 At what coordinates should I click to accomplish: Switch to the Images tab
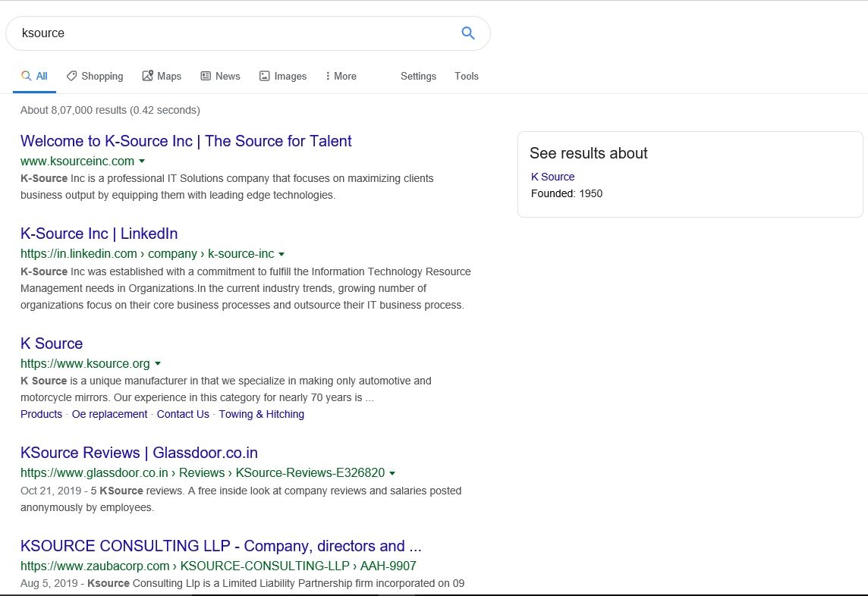tap(283, 77)
